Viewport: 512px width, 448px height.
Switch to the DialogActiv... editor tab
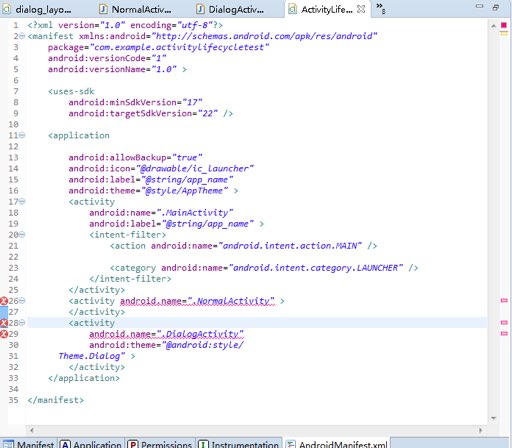(x=232, y=9)
